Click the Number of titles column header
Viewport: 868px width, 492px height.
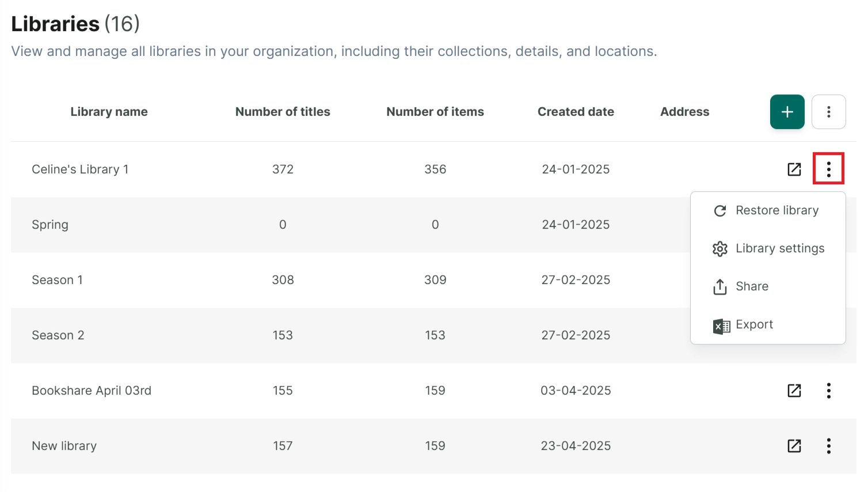coord(283,112)
